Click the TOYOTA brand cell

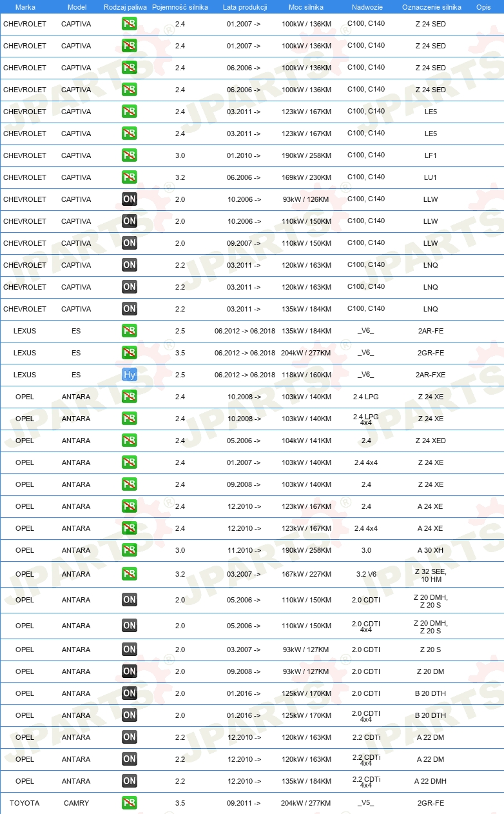[24, 803]
